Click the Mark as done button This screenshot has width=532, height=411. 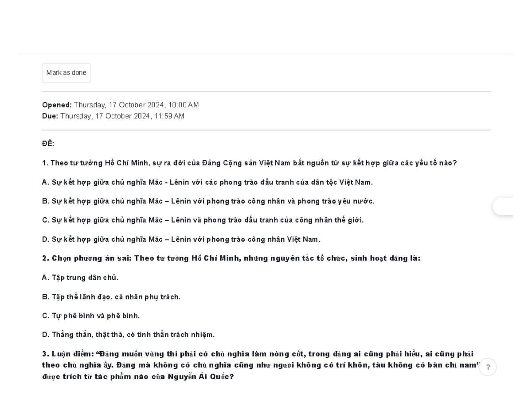66,73
